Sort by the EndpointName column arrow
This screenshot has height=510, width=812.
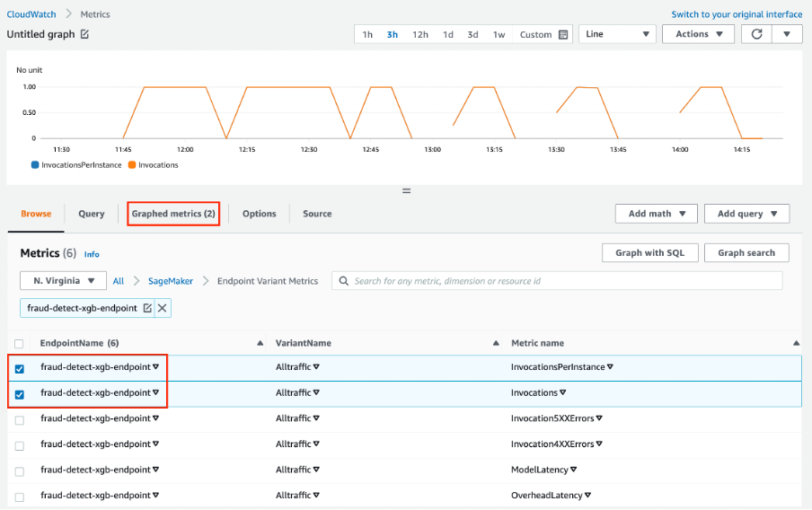click(x=260, y=343)
